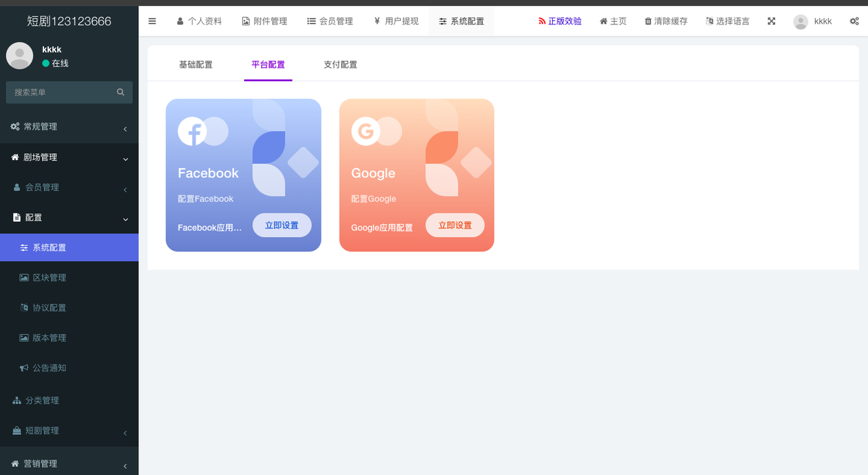Click the 剧场管理 home icon

(15, 157)
